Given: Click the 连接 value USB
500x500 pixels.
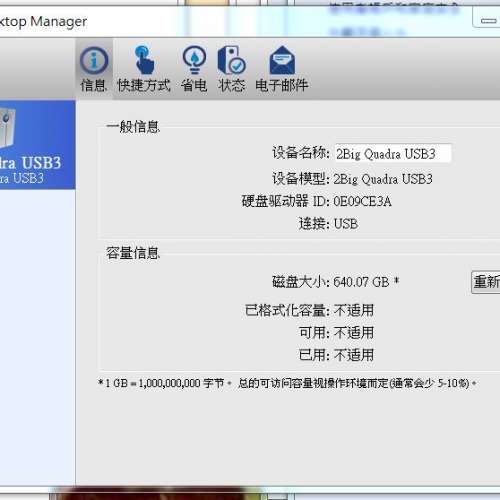Looking at the screenshot, I should point(346,224).
